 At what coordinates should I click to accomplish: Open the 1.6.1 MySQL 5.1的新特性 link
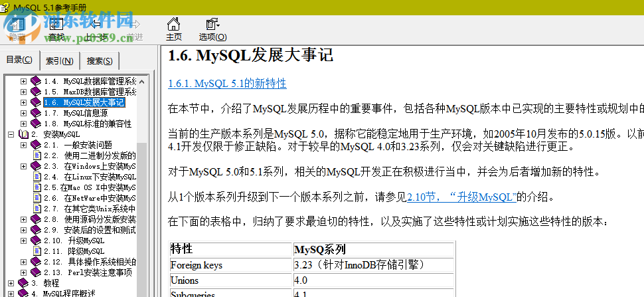coord(227,84)
